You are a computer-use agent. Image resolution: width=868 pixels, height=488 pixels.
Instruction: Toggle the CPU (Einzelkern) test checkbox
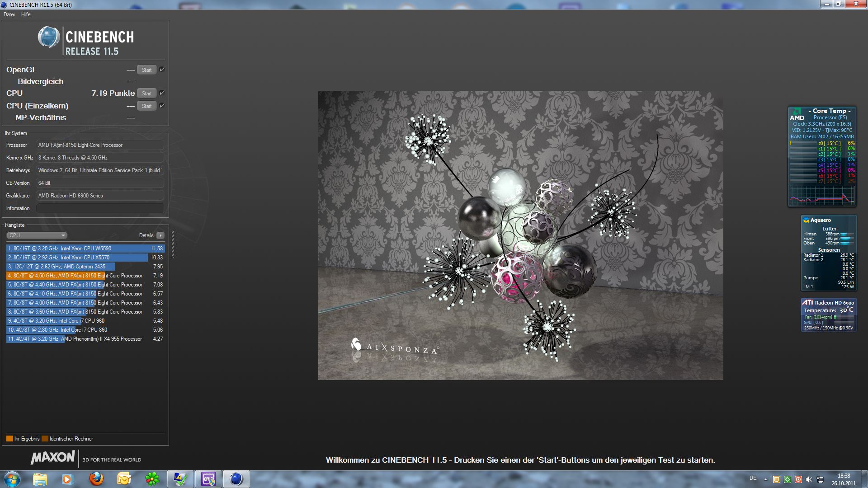(162, 106)
